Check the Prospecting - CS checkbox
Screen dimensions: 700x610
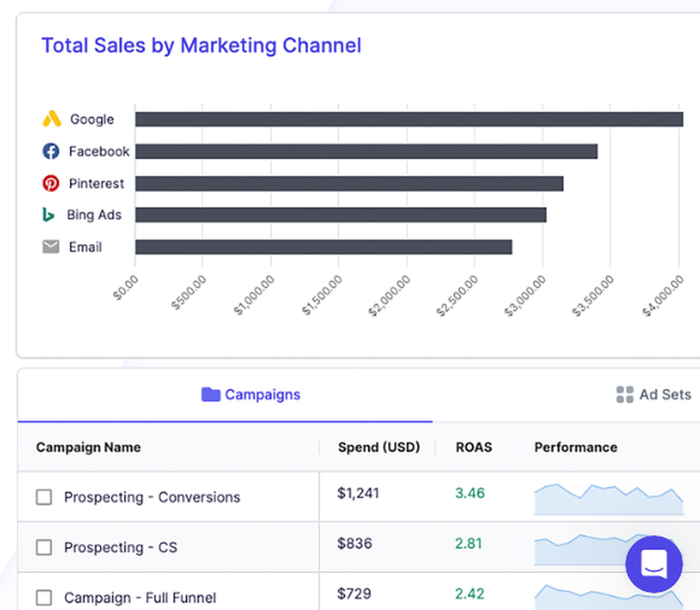pos(43,547)
